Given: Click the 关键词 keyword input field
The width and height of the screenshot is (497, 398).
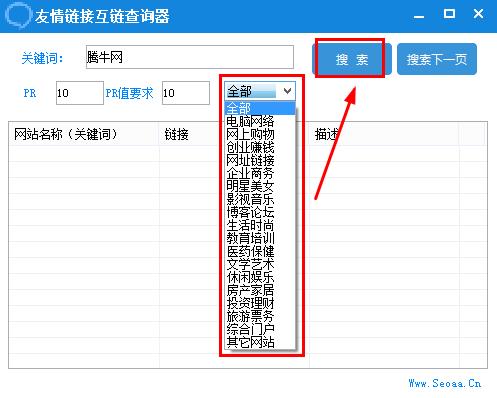Looking at the screenshot, I should coord(190,57).
